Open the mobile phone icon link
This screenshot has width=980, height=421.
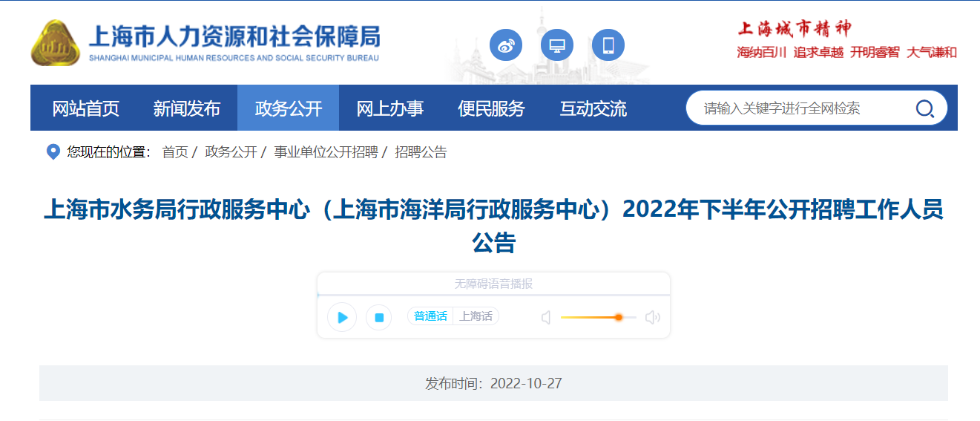pos(608,45)
